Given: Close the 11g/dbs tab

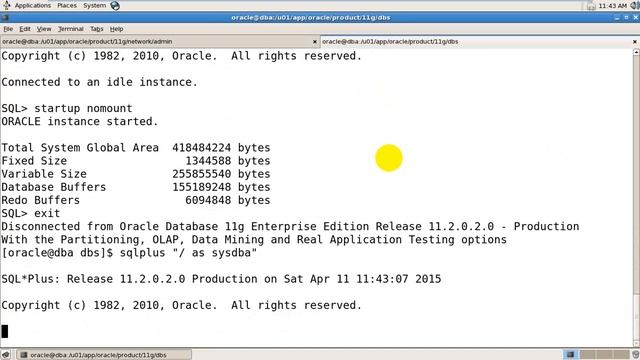Looking at the screenshot, I should pyautogui.click(x=635, y=42).
